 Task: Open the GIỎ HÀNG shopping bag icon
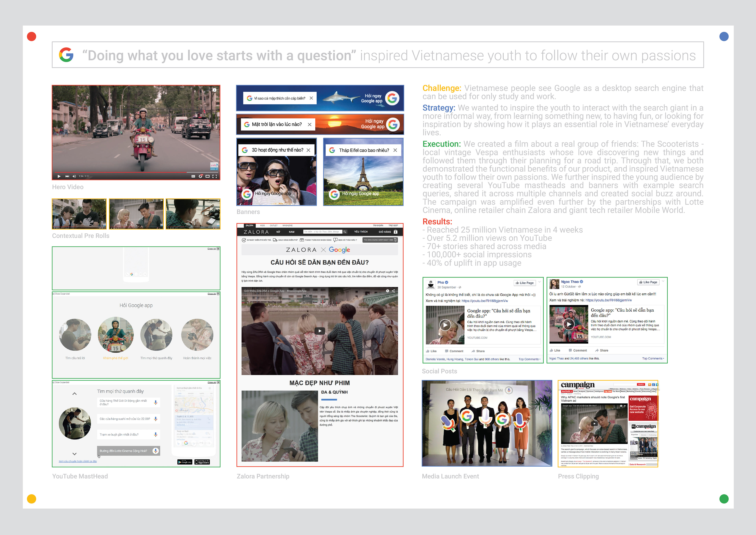pyautogui.click(x=396, y=232)
